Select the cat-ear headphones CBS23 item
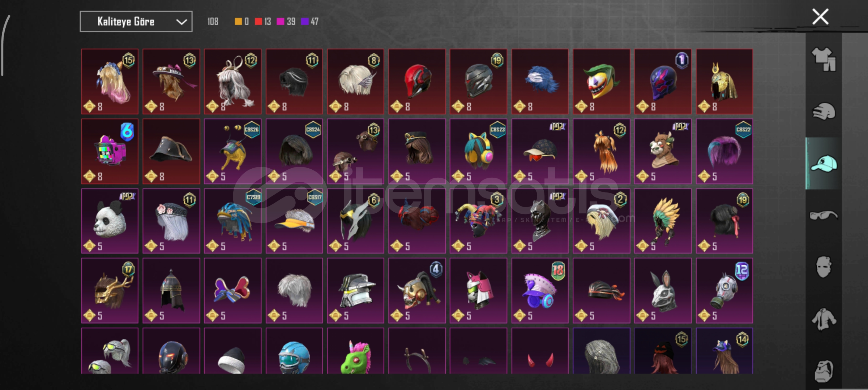The width and height of the screenshot is (868, 390). point(478,151)
